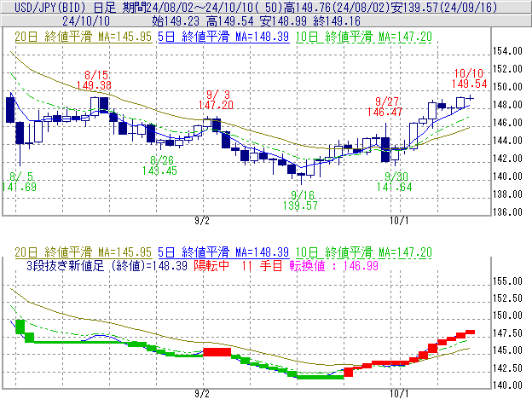Click the 8/5 141.69 low label
The height and width of the screenshot is (405, 532).
tap(20, 182)
